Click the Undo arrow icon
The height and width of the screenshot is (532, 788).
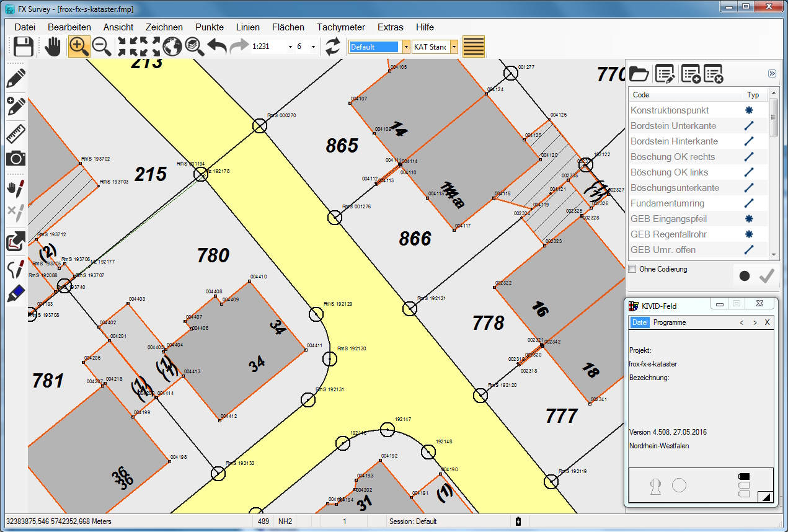coord(216,47)
